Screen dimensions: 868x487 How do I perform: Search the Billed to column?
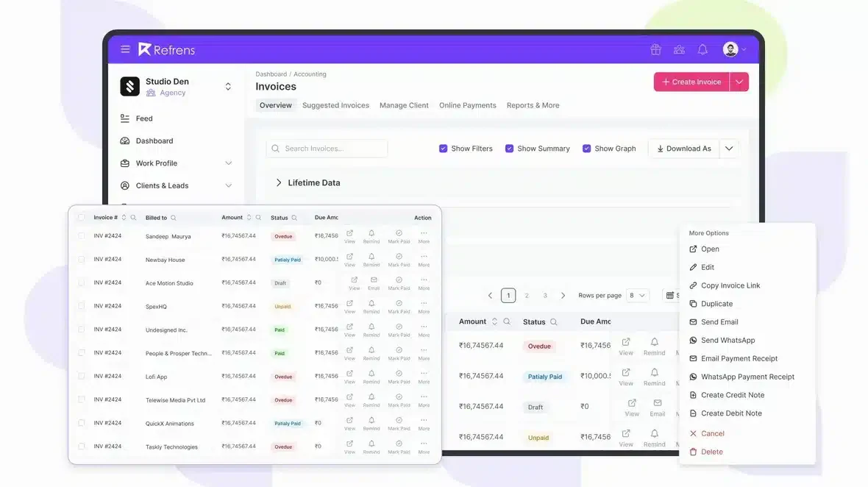(x=174, y=218)
